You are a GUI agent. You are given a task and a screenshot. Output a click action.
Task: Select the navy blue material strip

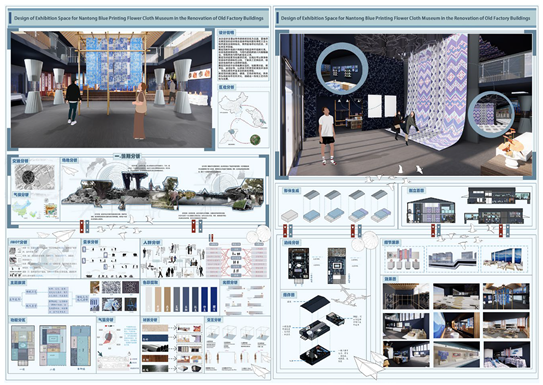155,338
